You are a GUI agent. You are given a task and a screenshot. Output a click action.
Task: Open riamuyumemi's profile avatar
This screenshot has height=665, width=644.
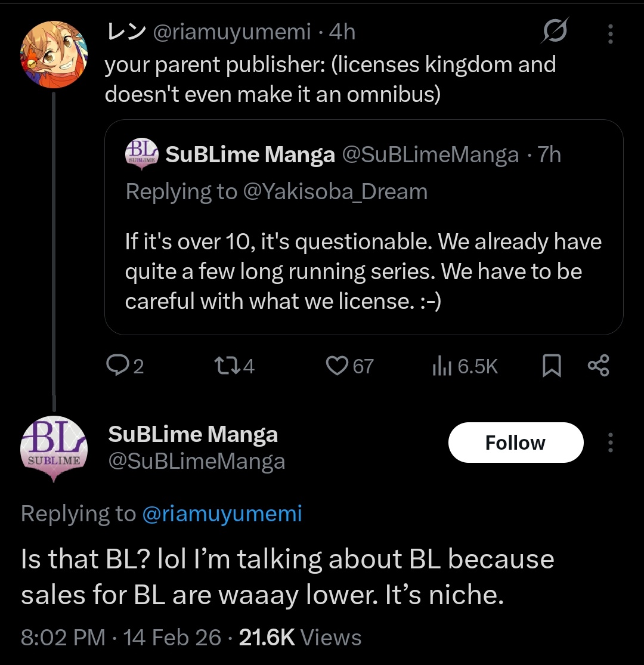click(x=54, y=54)
